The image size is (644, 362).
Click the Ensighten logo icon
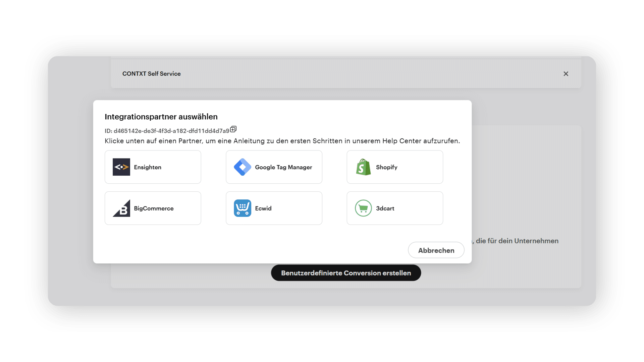point(121,167)
